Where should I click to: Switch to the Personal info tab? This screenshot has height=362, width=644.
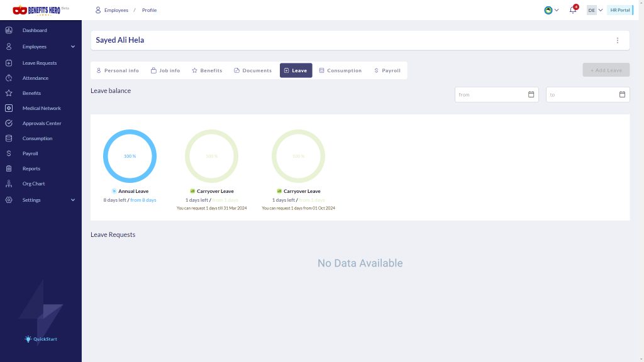tap(118, 70)
